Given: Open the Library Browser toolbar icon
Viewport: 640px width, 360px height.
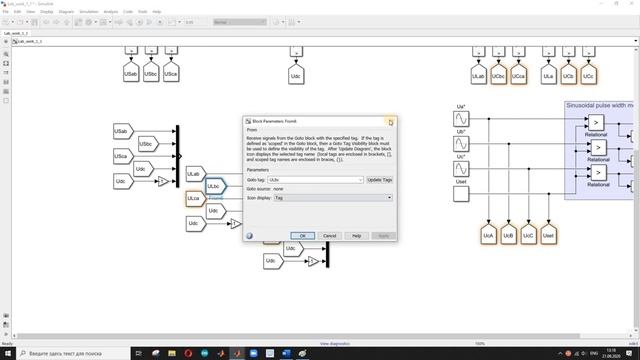Looking at the screenshot, I should pos(78,22).
